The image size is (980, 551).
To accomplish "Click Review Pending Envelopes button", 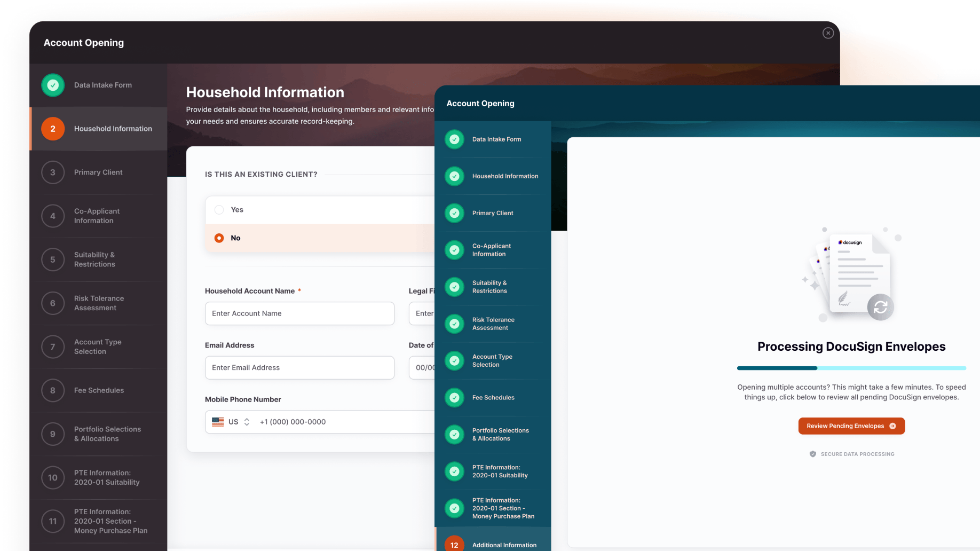I will click(x=851, y=426).
